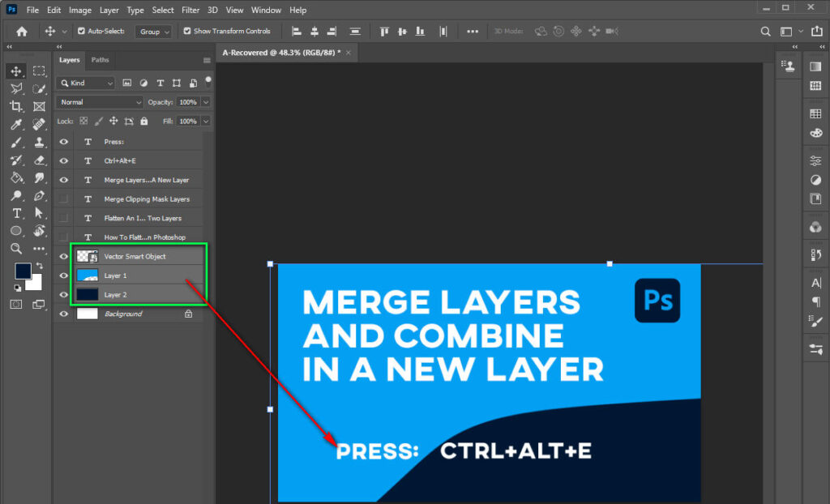Select the Brush tool
Image resolution: width=830 pixels, height=504 pixels.
(x=17, y=143)
